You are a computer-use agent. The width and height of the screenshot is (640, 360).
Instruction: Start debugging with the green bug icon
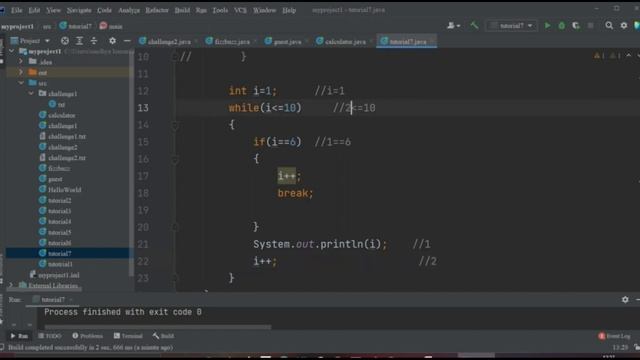[562, 26]
